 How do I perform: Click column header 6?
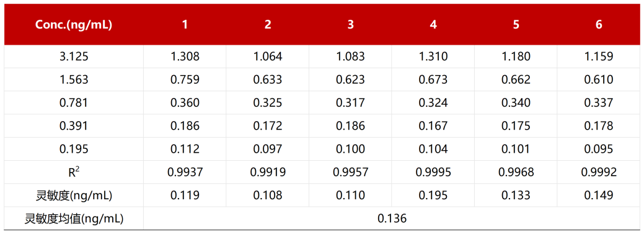599,25
